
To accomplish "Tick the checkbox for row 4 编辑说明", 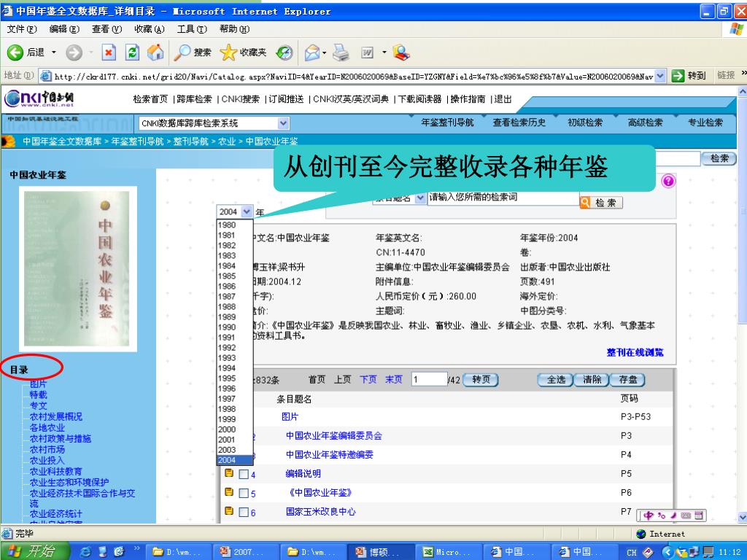I will [x=244, y=474].
